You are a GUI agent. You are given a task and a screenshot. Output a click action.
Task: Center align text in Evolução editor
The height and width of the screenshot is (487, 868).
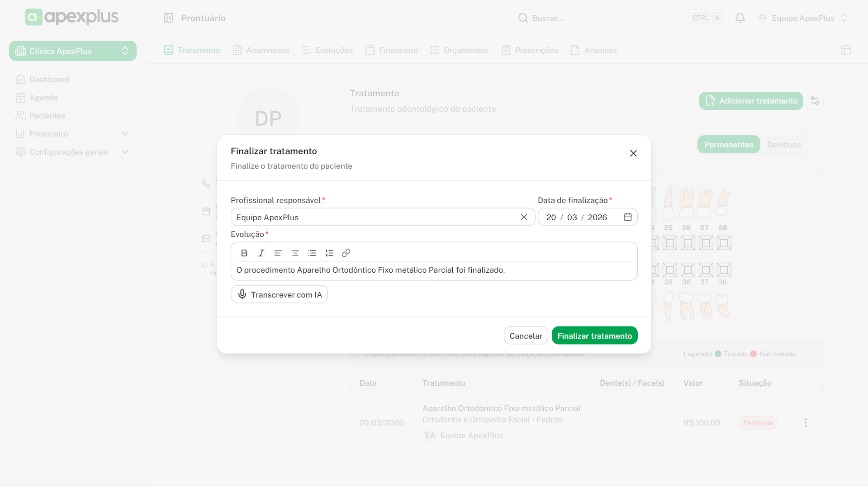pyautogui.click(x=295, y=253)
